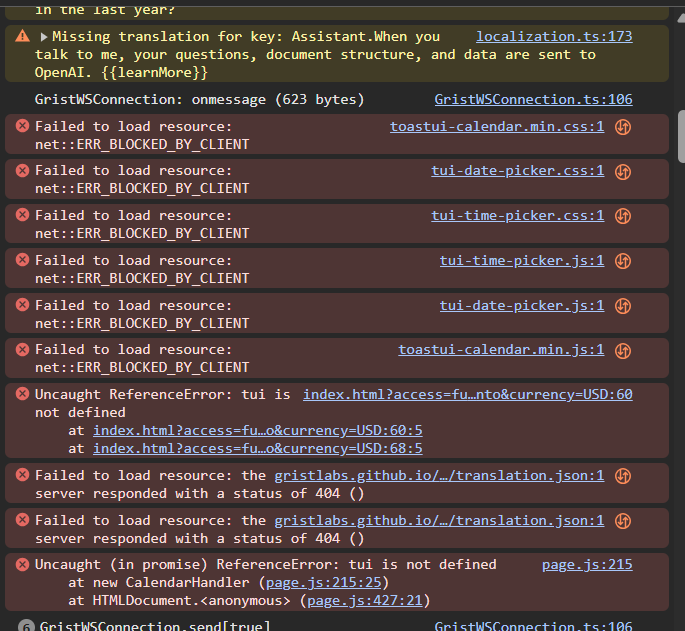Click network request icon beside tui-date-picker.css
The width and height of the screenshot is (685, 631).
tap(623, 171)
